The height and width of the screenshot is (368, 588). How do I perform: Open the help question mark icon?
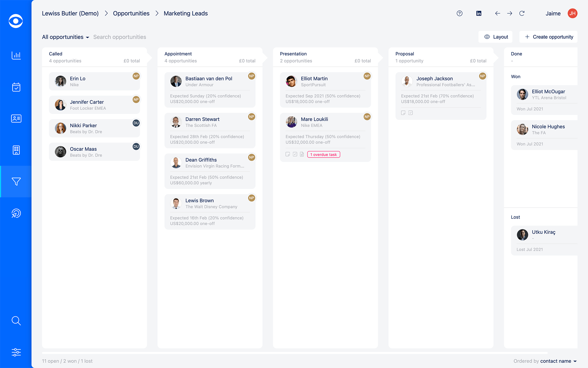pyautogui.click(x=459, y=13)
